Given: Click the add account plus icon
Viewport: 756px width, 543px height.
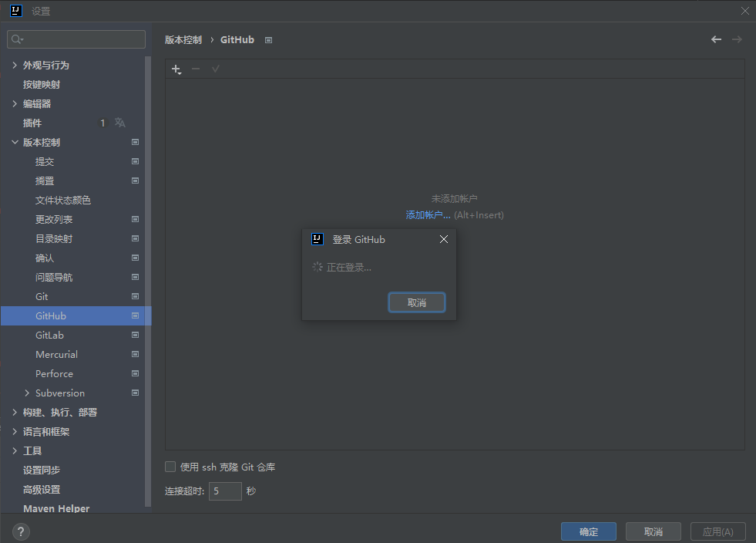Looking at the screenshot, I should pyautogui.click(x=176, y=69).
